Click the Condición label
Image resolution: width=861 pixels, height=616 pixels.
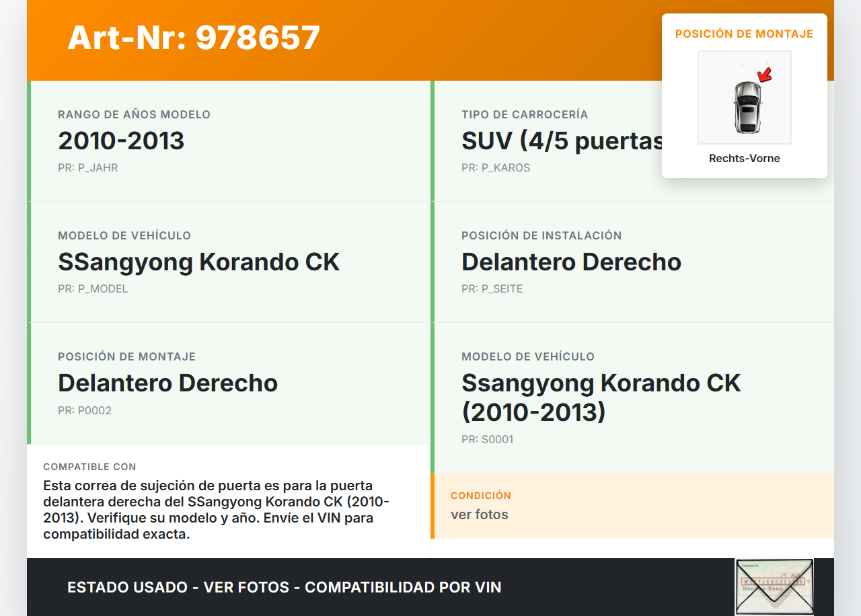click(x=481, y=496)
